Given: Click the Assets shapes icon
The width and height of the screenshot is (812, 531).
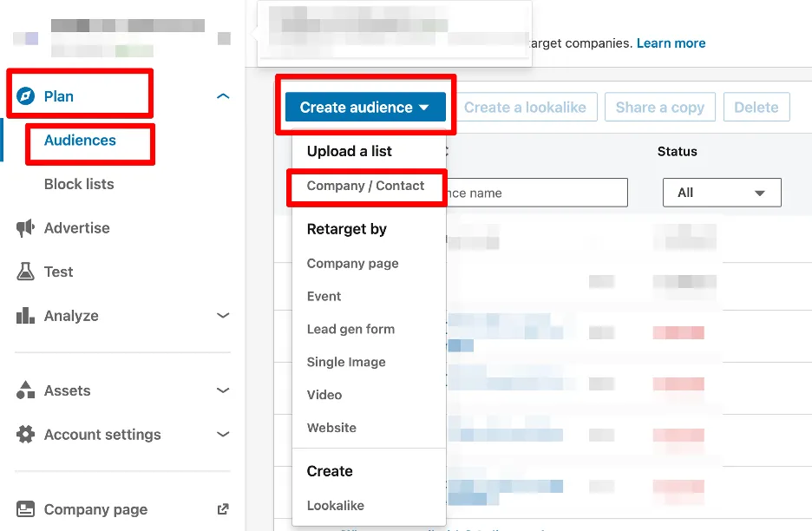Looking at the screenshot, I should coord(26,390).
